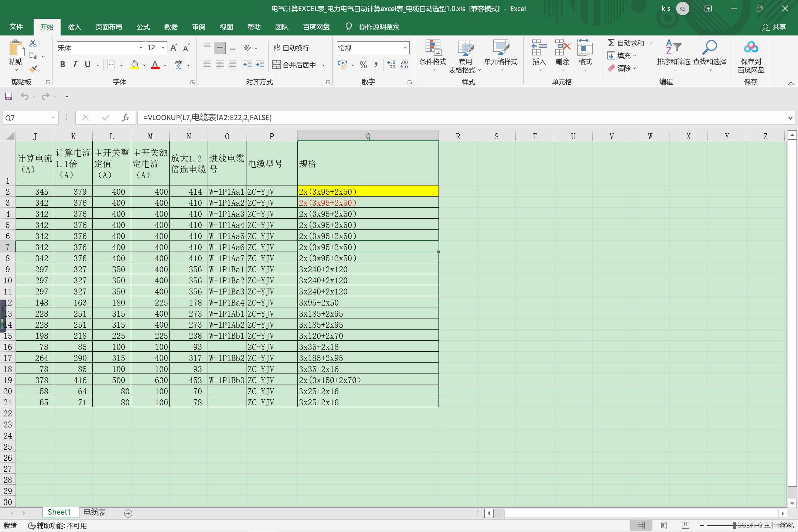Open the number format dropdown 常规

[x=405, y=48]
